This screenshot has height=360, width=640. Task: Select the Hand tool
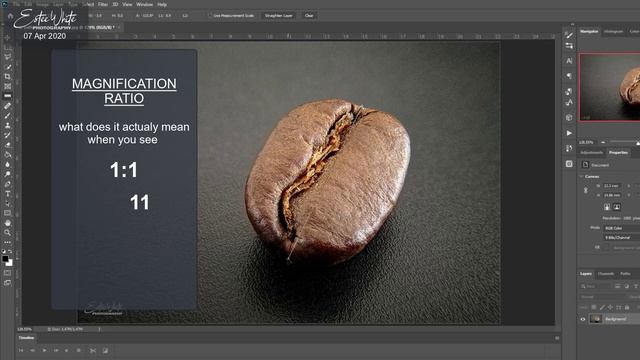coord(7,223)
